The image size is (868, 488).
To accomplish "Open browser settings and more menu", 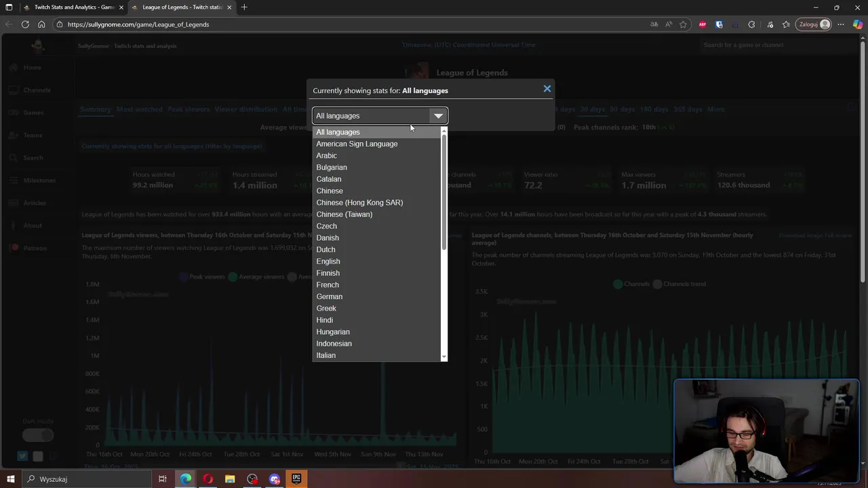I will (842, 24).
